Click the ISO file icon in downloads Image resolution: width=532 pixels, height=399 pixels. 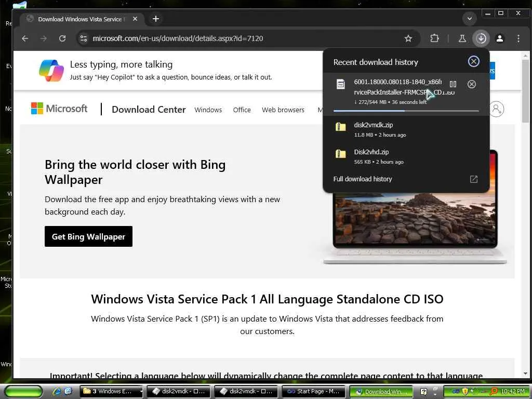click(341, 84)
